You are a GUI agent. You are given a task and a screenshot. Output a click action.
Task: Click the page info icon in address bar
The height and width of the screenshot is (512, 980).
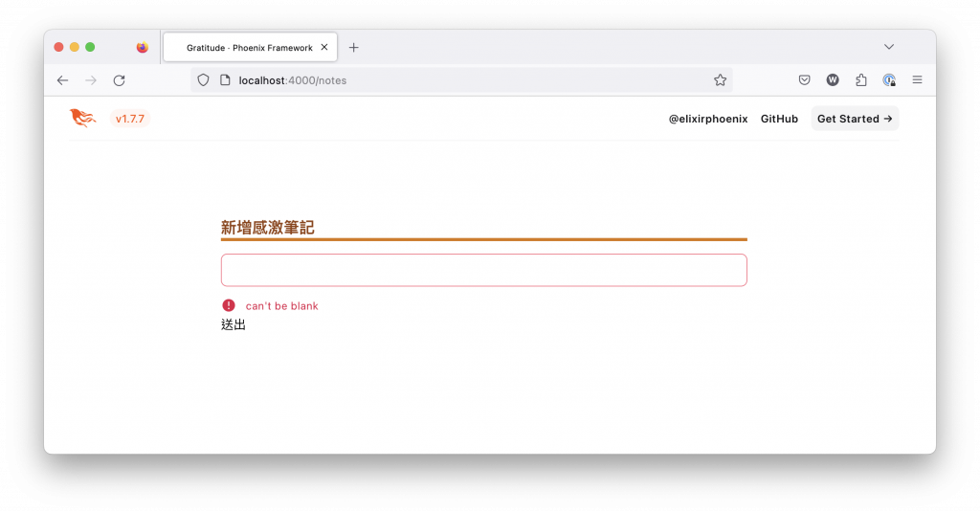225,80
